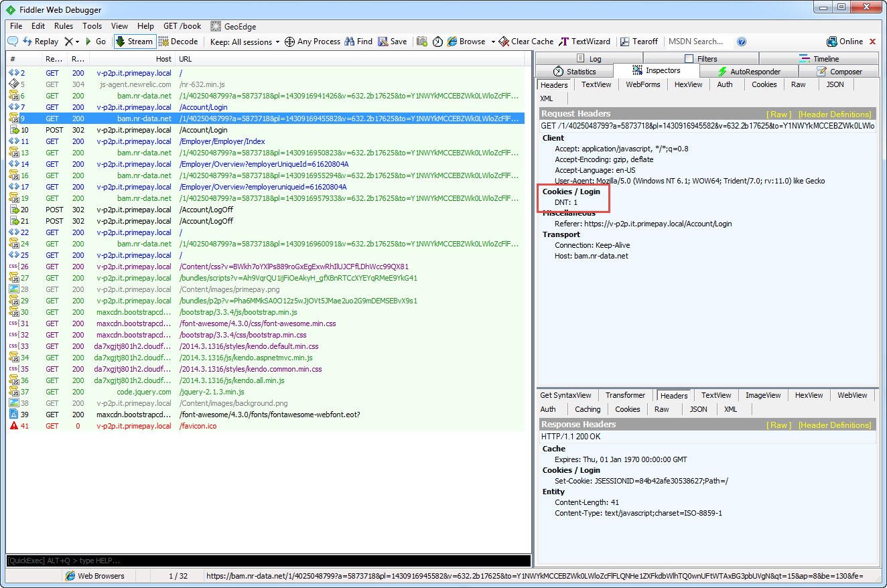Click the Tearoff toolbar button
The width and height of the screenshot is (887, 588).
click(639, 42)
